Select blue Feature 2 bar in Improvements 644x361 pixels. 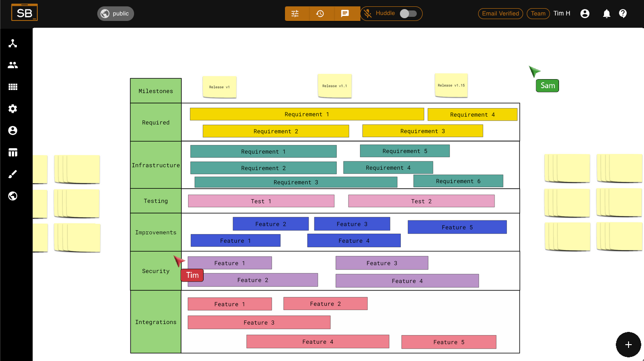tap(271, 224)
